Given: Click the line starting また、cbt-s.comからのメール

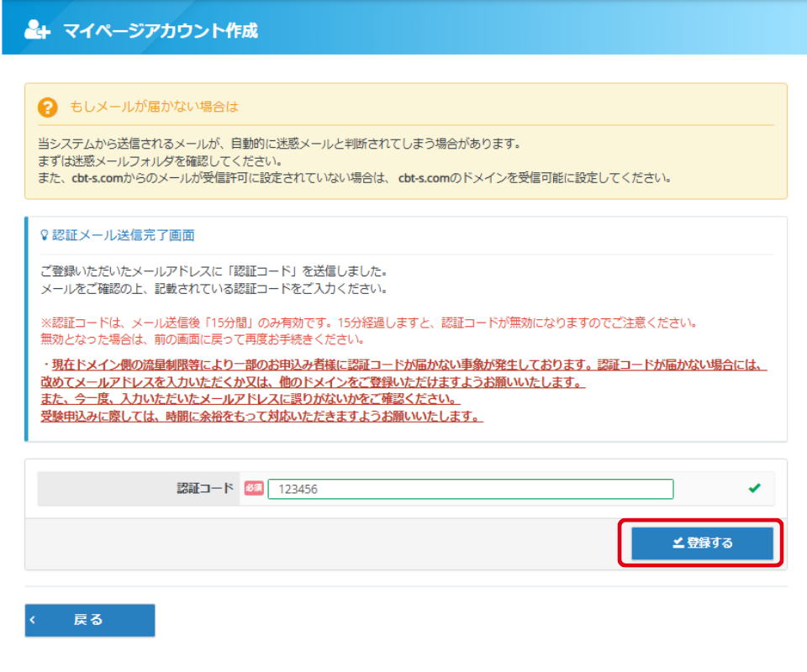Looking at the screenshot, I should [355, 178].
